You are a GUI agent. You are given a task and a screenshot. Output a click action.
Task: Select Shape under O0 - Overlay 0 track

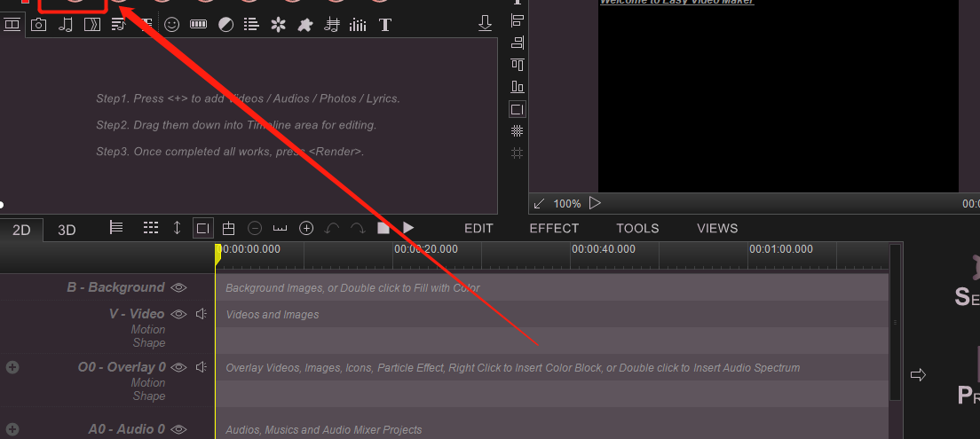[149, 396]
